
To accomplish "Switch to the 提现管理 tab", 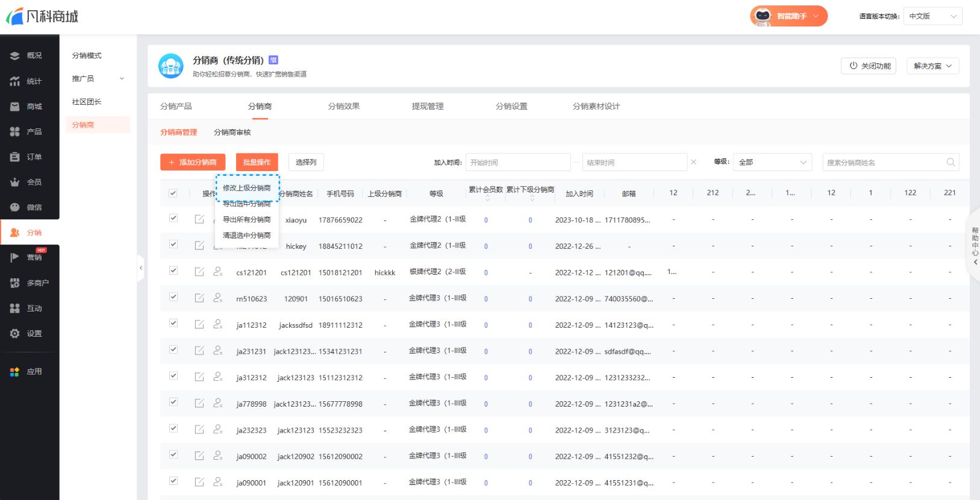I will click(x=428, y=106).
